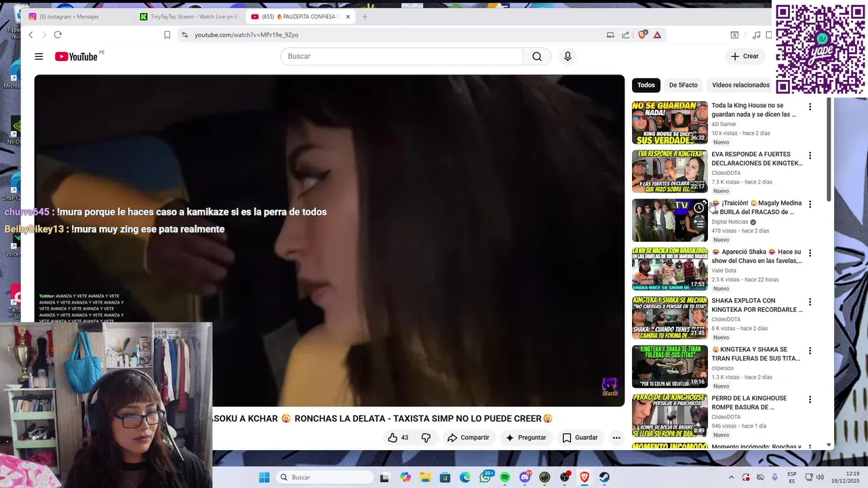Screen dimensions: 868x488
Task: Open SHAKA EXPLOTA CON KINGTEKA video title
Action: 757,305
